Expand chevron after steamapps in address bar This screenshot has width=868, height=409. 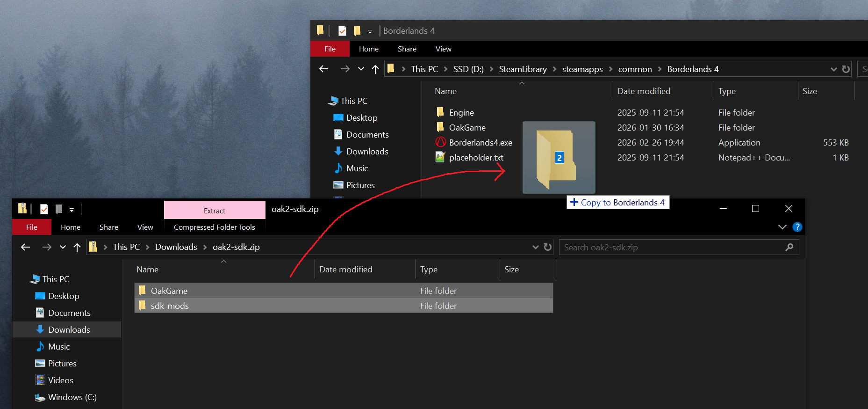point(610,69)
